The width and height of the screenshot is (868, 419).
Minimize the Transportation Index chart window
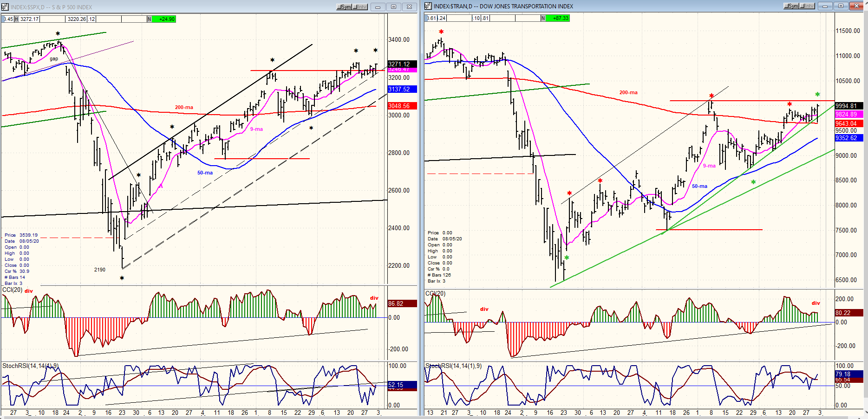point(825,6)
